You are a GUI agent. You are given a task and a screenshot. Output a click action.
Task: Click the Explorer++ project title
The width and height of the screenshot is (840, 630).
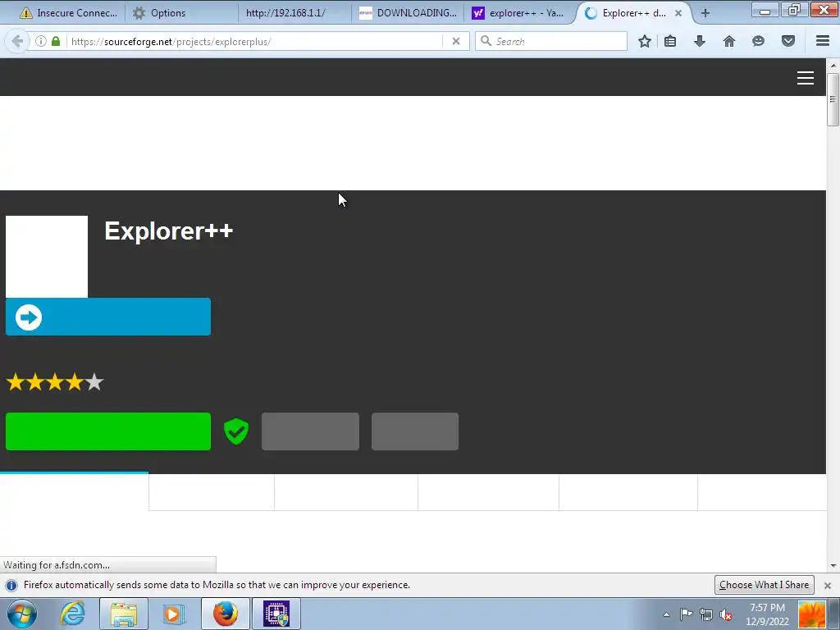169,231
